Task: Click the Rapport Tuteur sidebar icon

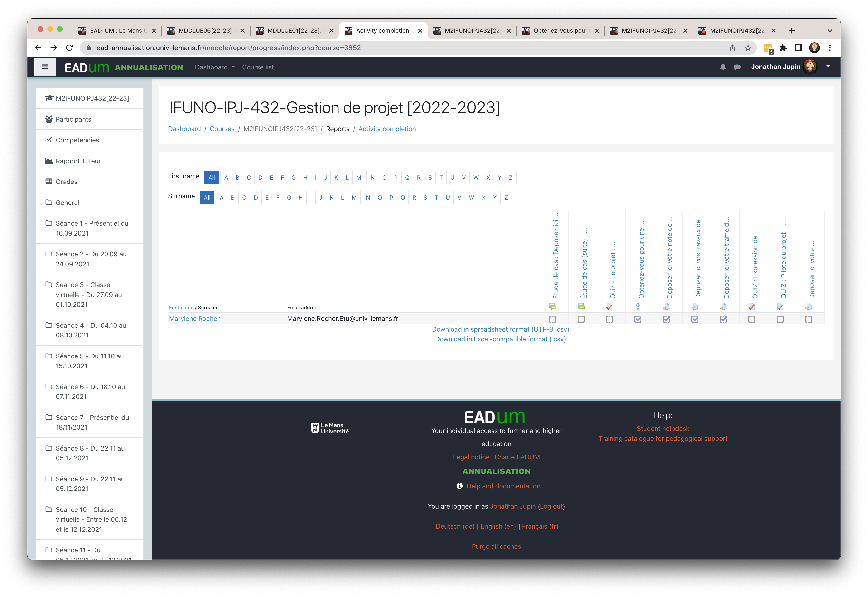Action: pos(49,161)
